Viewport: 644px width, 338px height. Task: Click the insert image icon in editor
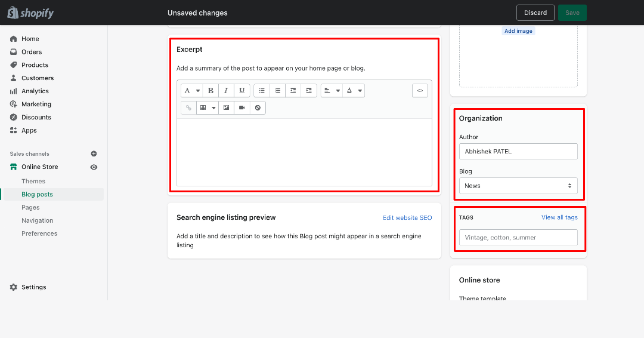(227, 107)
